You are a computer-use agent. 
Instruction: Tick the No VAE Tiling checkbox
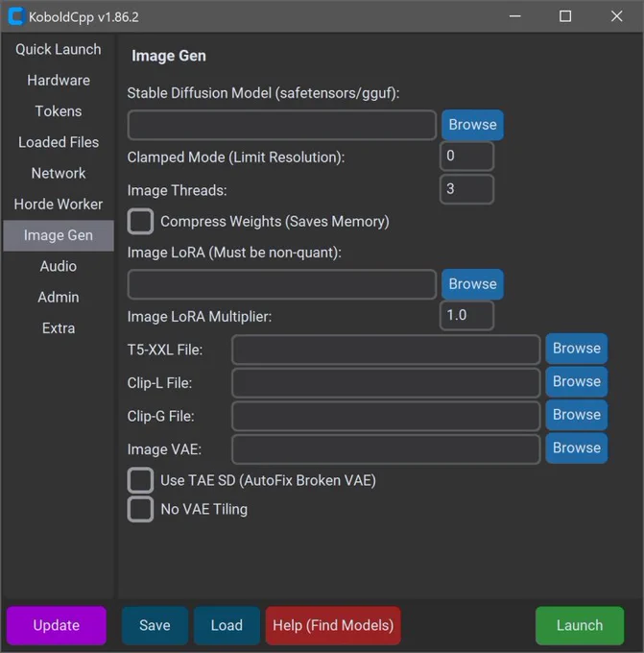[140, 509]
